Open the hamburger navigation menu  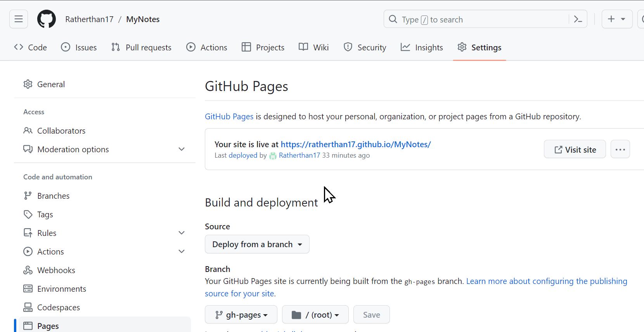click(x=19, y=19)
